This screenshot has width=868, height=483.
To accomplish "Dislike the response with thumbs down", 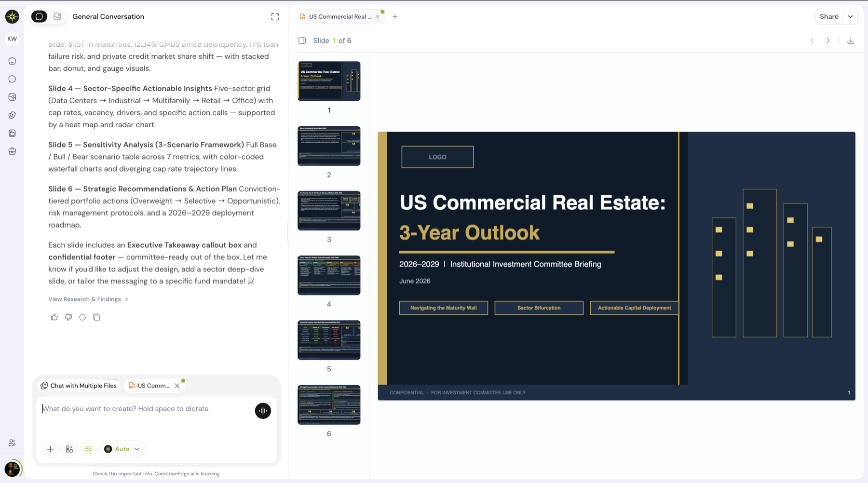I will [x=68, y=317].
